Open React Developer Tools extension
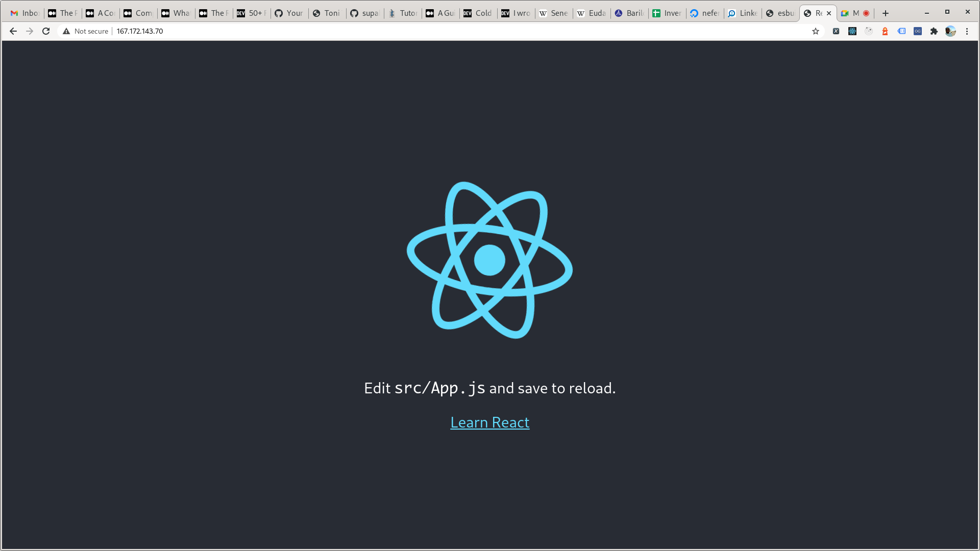This screenshot has width=980, height=551. (x=852, y=31)
